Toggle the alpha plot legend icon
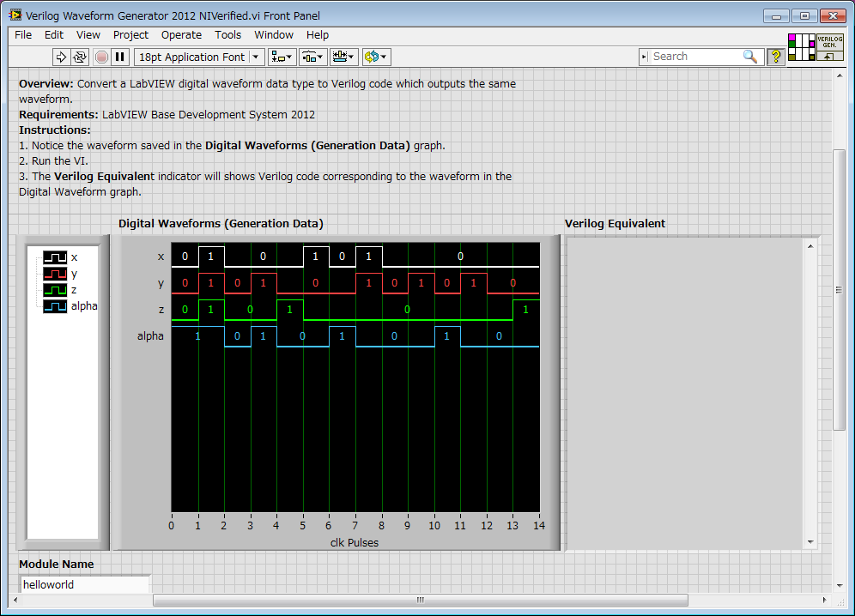 [55, 306]
